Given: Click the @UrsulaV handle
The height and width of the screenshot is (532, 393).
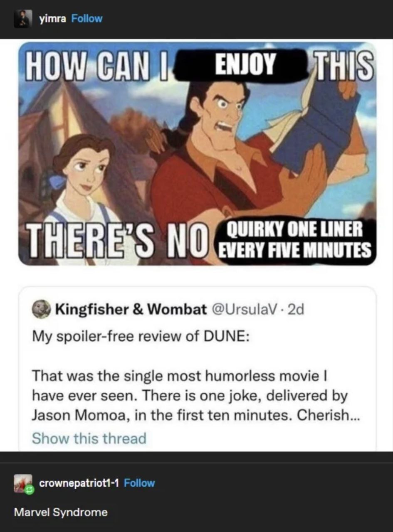Looking at the screenshot, I should (x=242, y=310).
